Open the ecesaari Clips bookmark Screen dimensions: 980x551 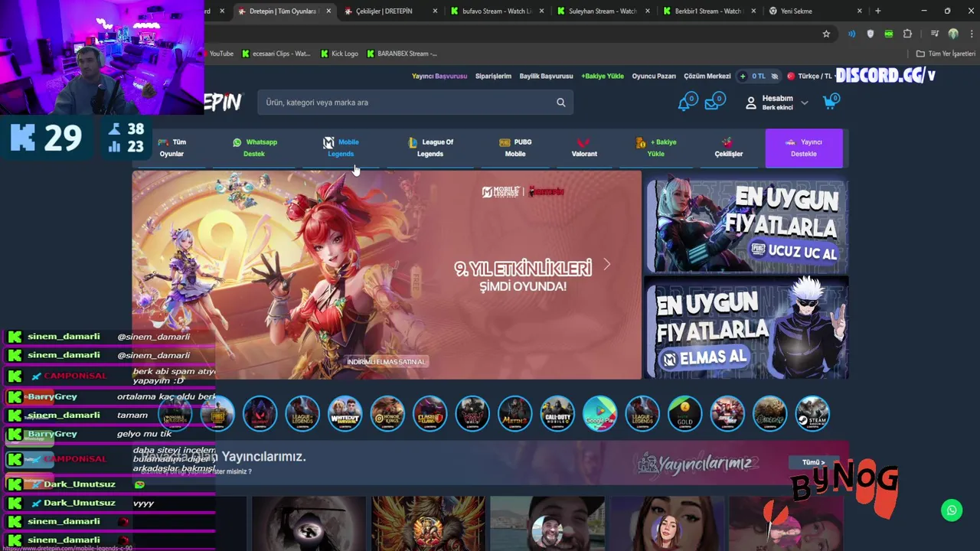coord(276,54)
